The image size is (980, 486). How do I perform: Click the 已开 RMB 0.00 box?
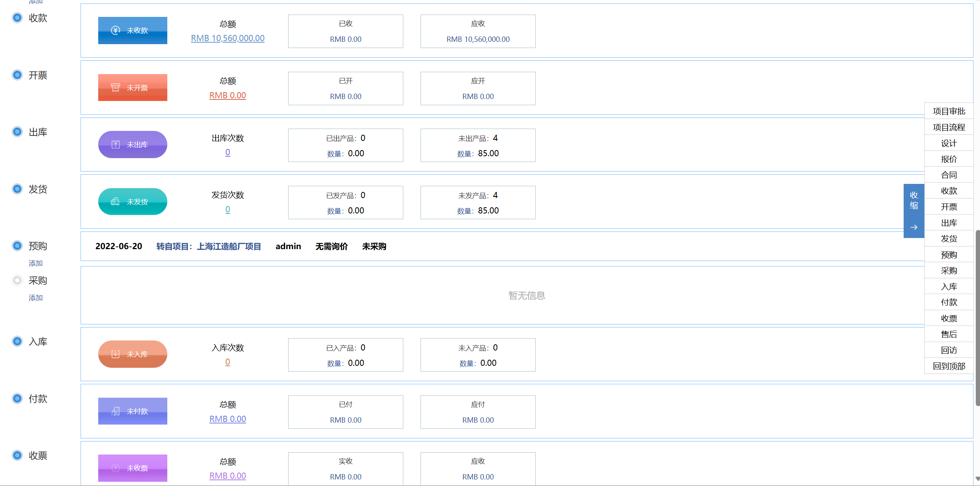coord(345,89)
